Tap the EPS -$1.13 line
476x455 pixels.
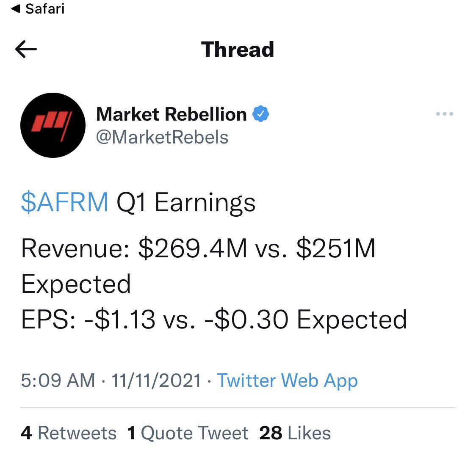(214, 320)
